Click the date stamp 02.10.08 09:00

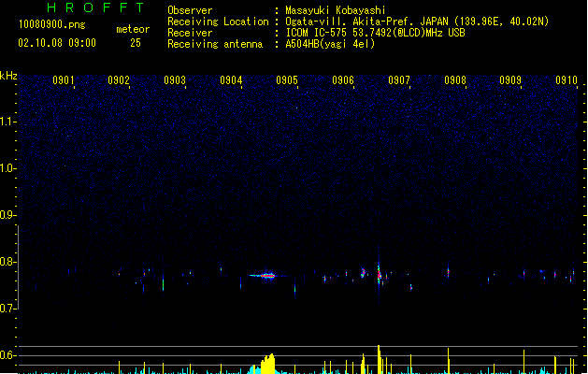coord(57,43)
